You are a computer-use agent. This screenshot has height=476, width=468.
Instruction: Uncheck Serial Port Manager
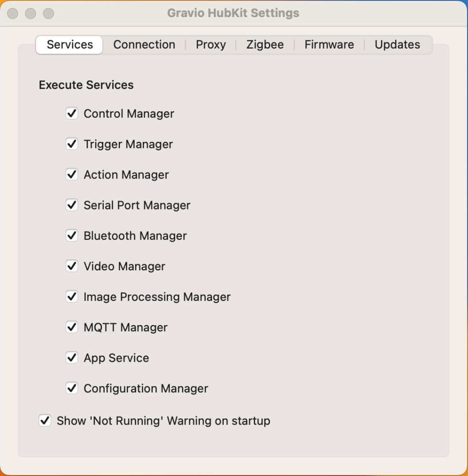(x=72, y=205)
